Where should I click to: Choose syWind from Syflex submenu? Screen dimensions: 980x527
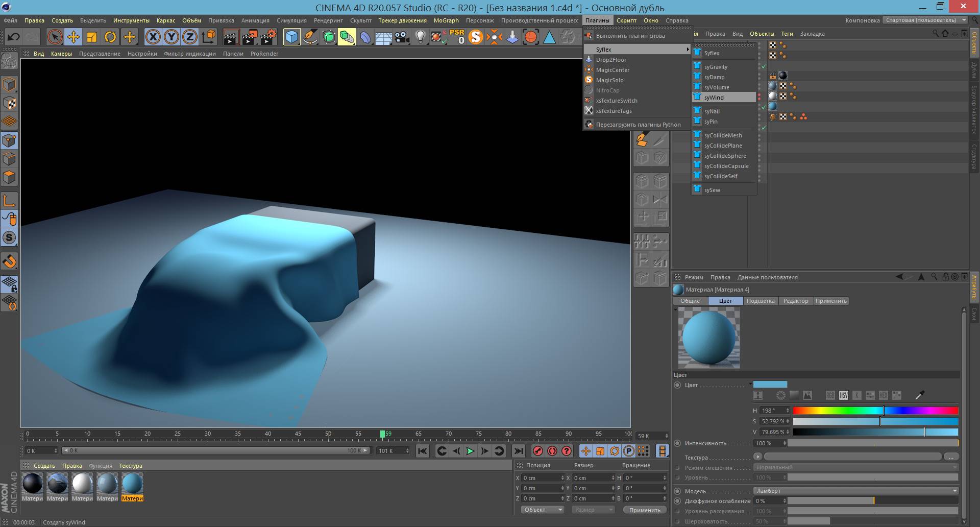point(724,97)
